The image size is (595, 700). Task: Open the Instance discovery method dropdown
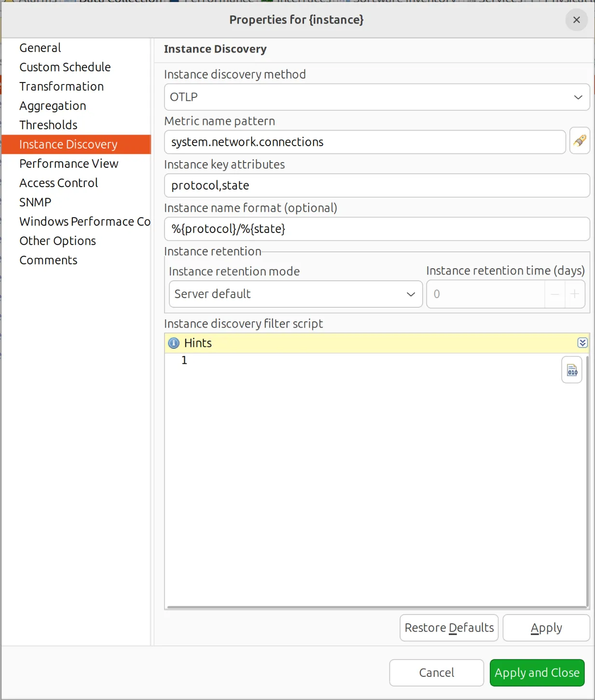point(377,97)
